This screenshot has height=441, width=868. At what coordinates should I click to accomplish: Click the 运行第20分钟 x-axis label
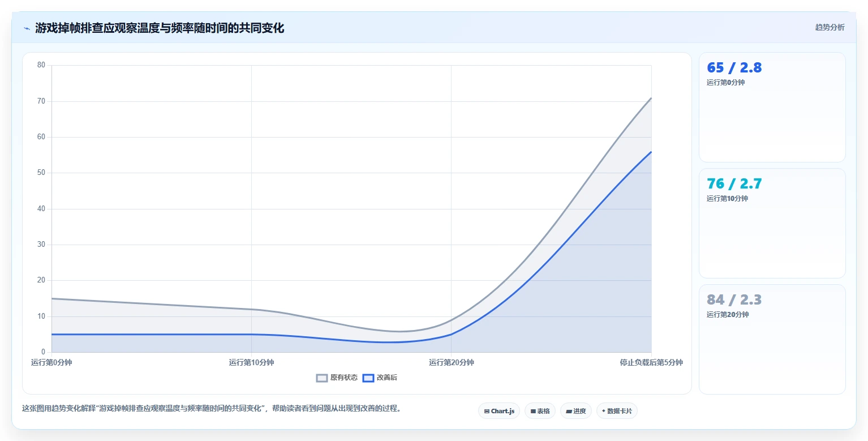[451, 363]
